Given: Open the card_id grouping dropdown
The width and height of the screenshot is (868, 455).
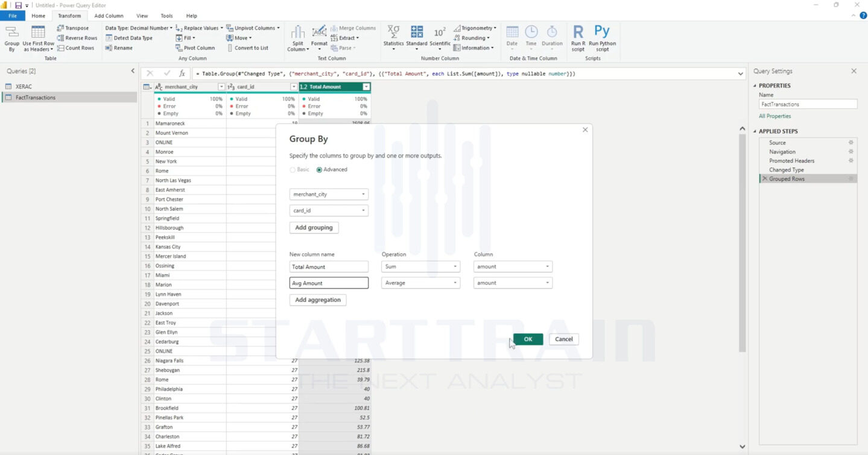Looking at the screenshot, I should [x=329, y=211].
